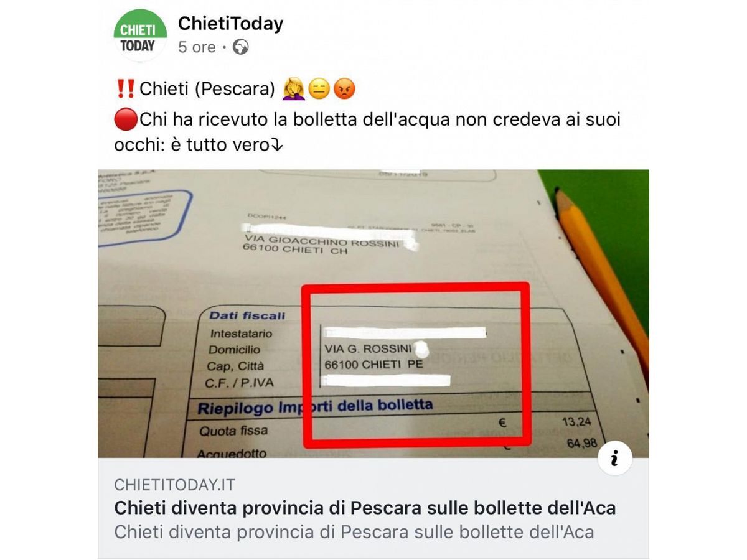Open the headline 'Chieti diventa provincia di Pescara'
This screenshot has width=747, height=560.
(x=365, y=508)
